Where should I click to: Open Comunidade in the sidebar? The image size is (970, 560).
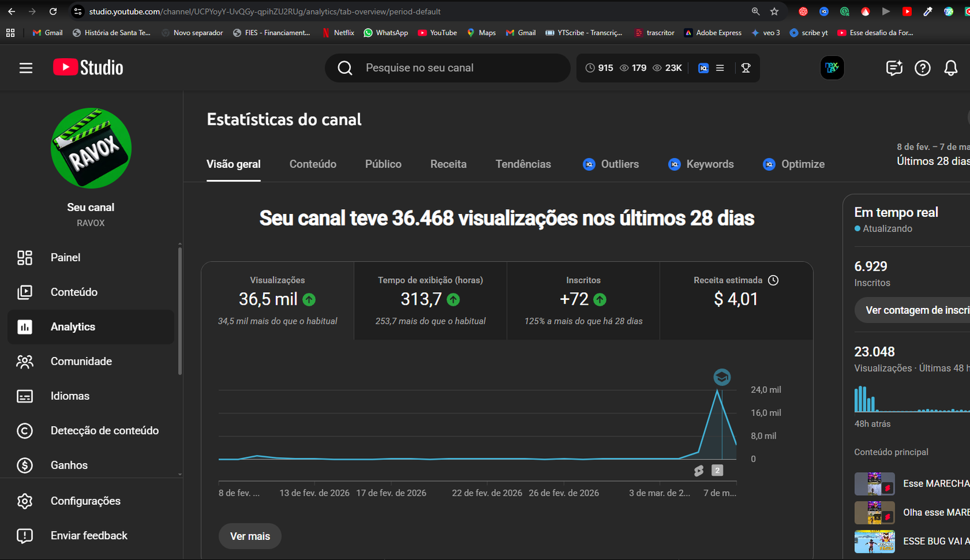click(x=91, y=361)
